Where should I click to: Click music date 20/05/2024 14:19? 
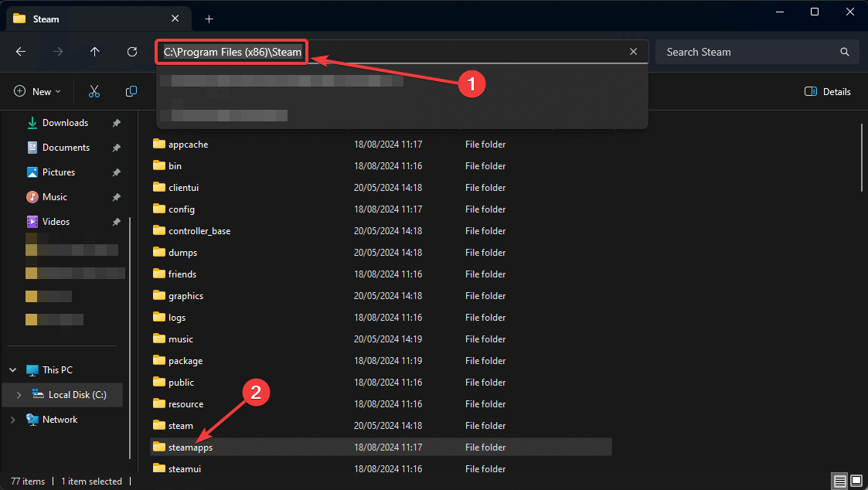click(x=388, y=339)
